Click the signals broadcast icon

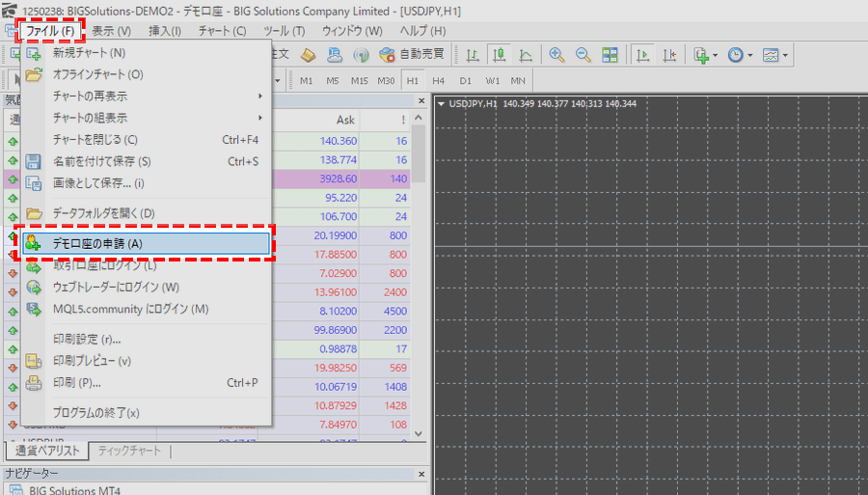[361, 55]
